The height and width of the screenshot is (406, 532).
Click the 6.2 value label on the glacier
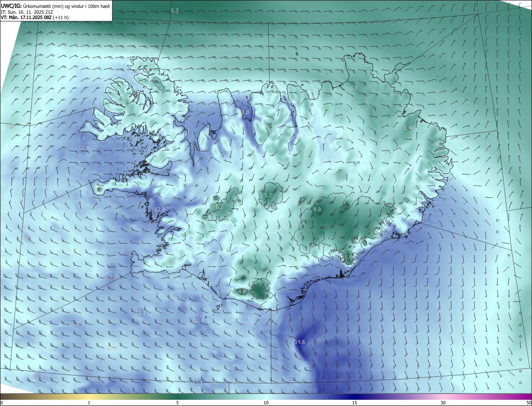coord(219,207)
